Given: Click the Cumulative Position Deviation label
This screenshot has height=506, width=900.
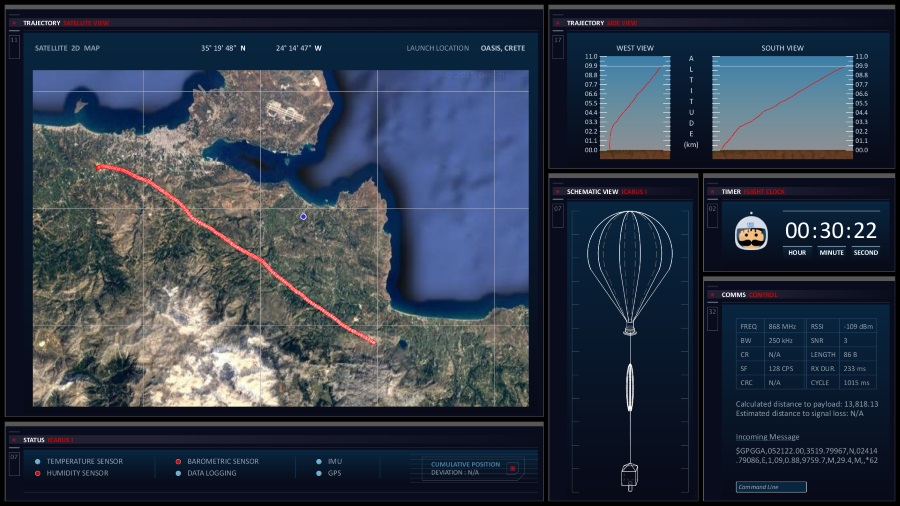Looking at the screenshot, I should (x=465, y=468).
